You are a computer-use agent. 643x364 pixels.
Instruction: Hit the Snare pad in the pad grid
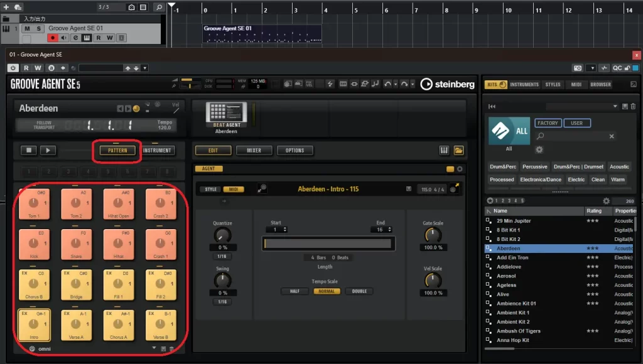click(x=76, y=245)
